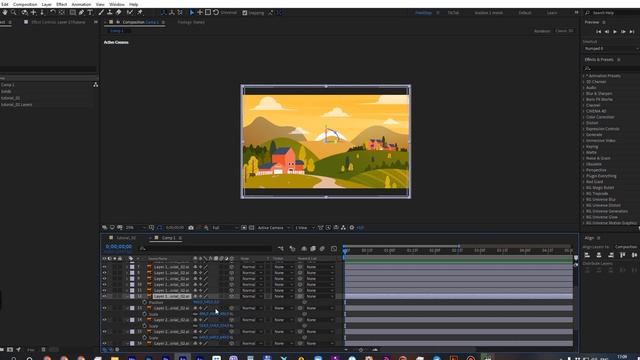The width and height of the screenshot is (640, 360).
Task: Select the Type text tool
Action: point(90,13)
